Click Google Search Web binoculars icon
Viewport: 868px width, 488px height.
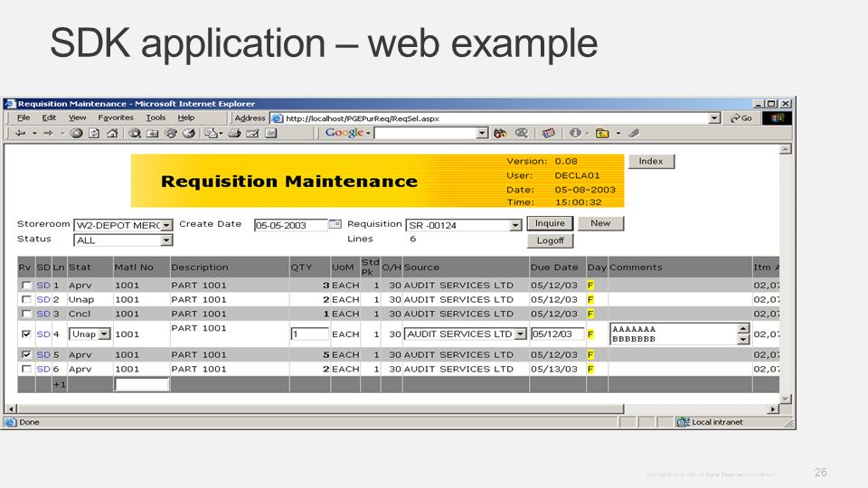tap(500, 134)
